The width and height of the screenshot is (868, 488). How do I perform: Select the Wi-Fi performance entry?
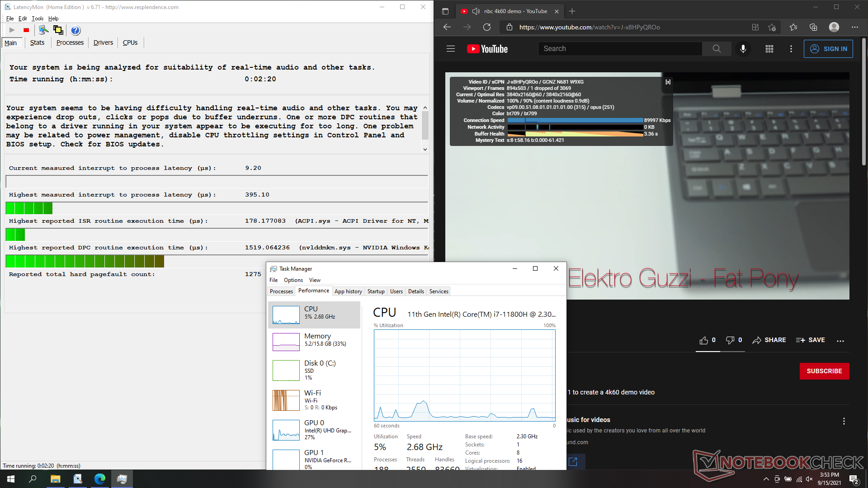point(314,400)
